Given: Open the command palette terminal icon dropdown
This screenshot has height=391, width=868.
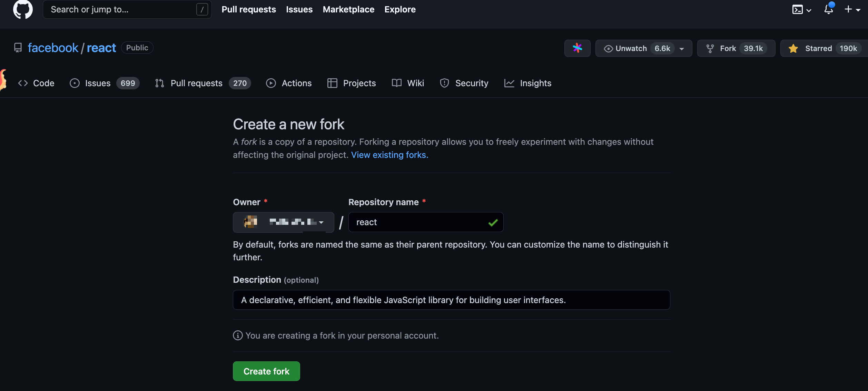Looking at the screenshot, I should (x=801, y=9).
